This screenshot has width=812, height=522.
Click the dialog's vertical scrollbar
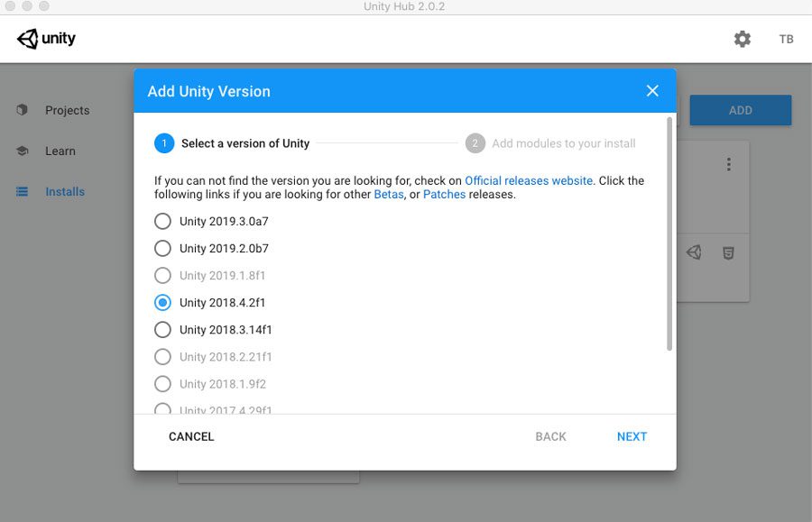coord(669,234)
